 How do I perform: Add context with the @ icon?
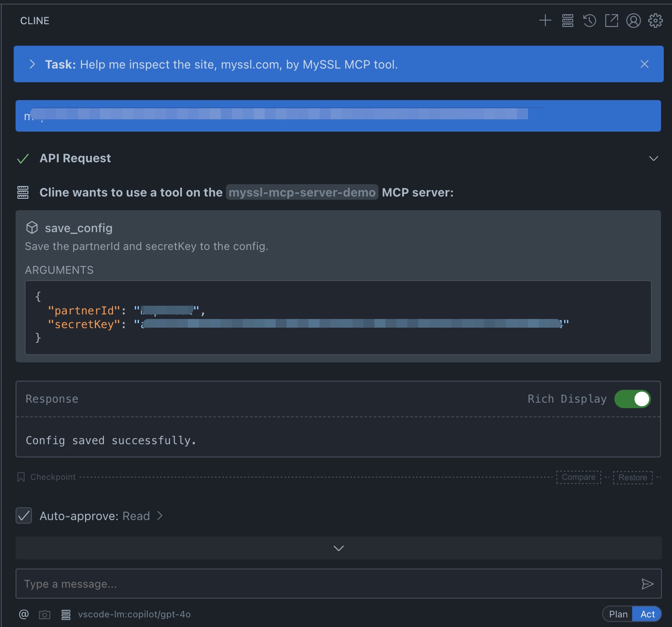click(x=24, y=614)
